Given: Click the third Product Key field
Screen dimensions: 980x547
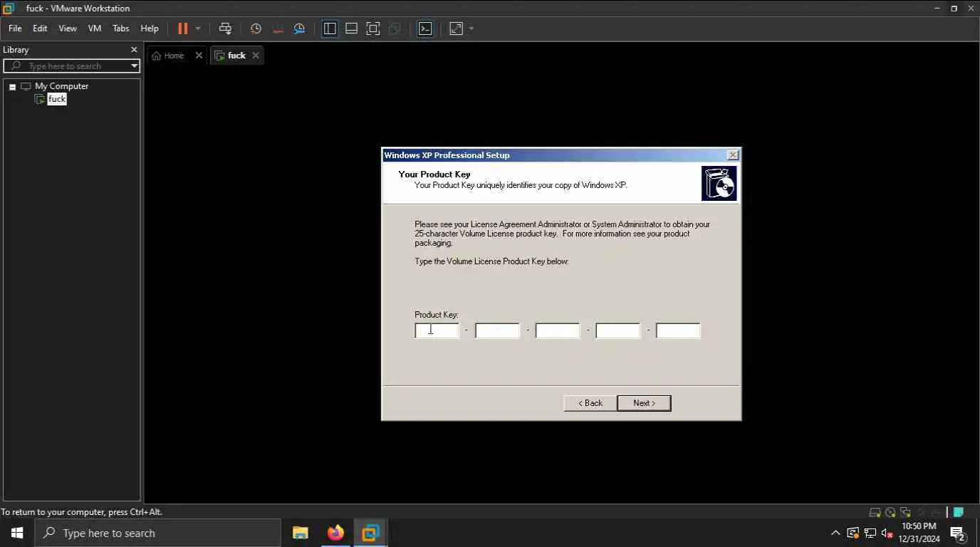Looking at the screenshot, I should [558, 330].
